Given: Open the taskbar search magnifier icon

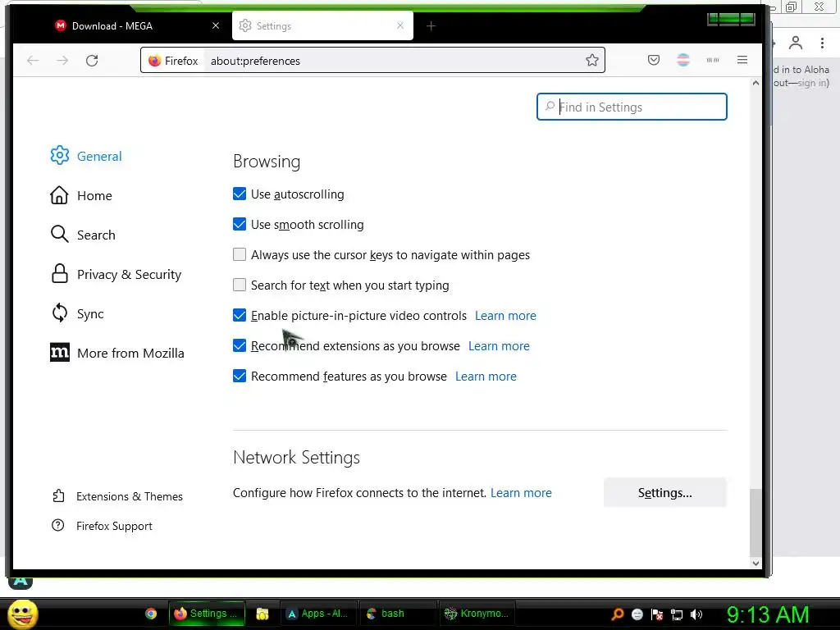Looking at the screenshot, I should click(617, 614).
